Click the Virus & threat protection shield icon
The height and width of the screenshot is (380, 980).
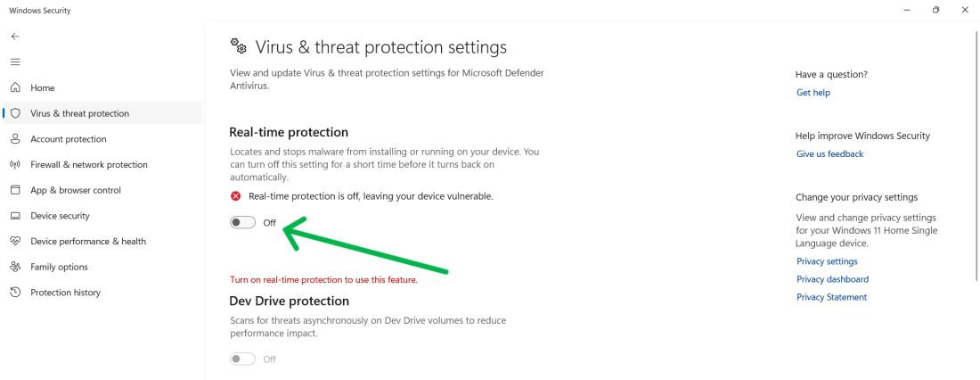15,113
